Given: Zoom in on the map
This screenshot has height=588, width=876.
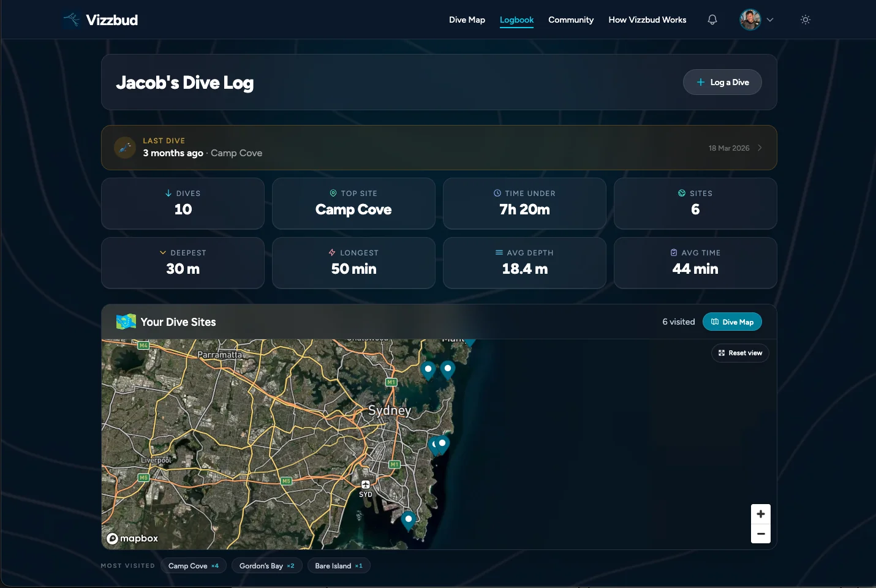Looking at the screenshot, I should 761,514.
